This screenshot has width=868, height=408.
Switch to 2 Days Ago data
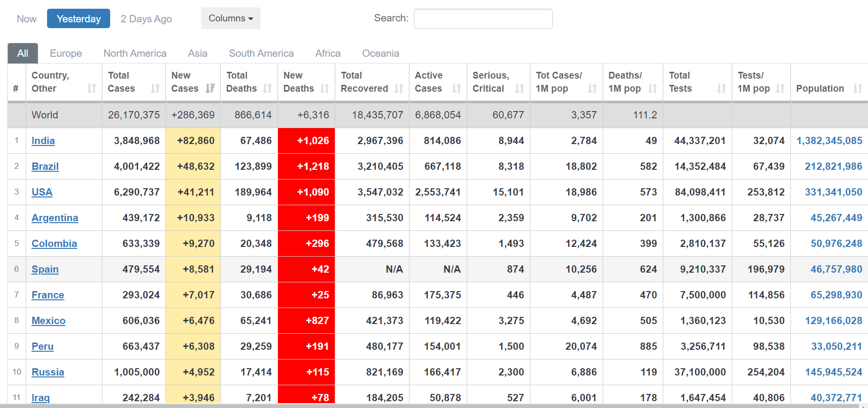coord(146,19)
